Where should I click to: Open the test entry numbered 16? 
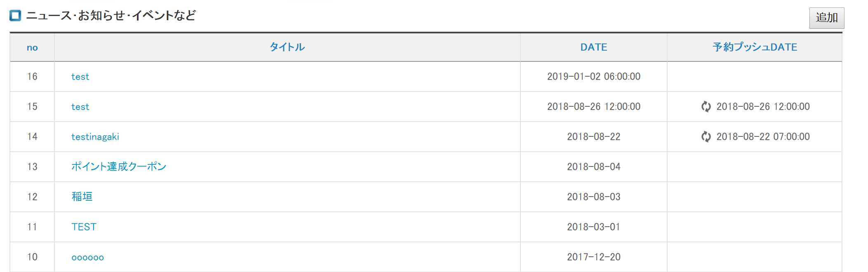tap(80, 77)
